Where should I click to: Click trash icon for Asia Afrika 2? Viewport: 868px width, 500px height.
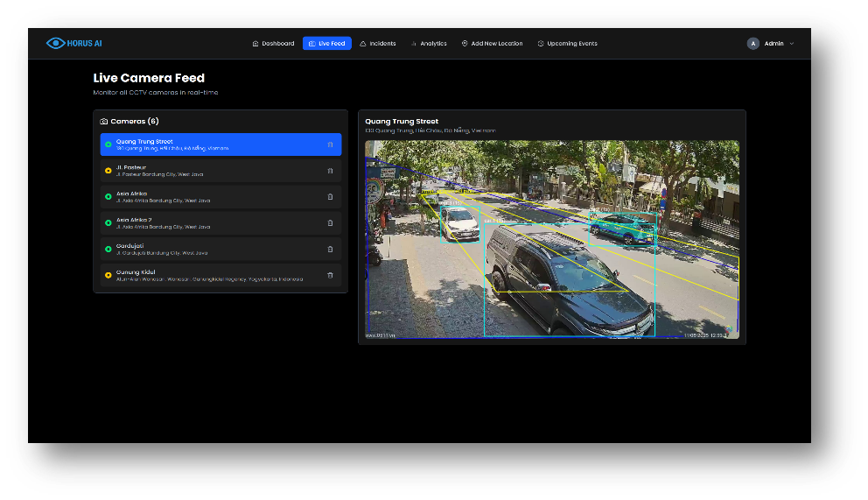(330, 223)
